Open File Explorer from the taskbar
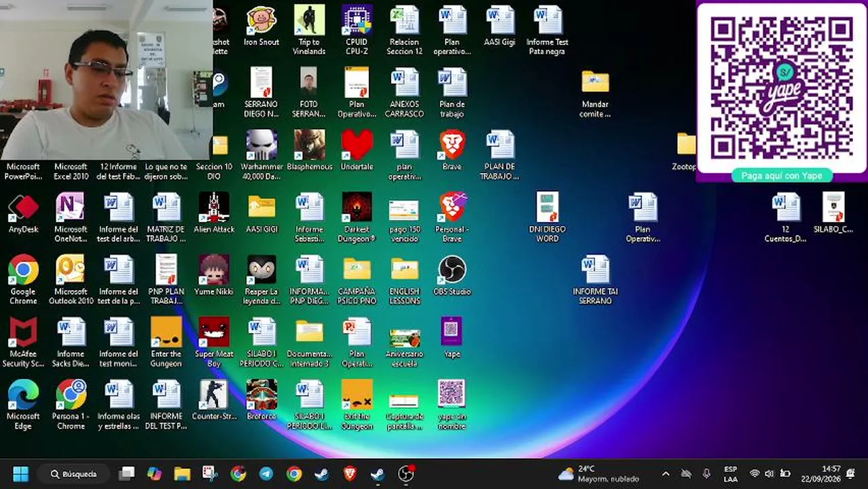Image resolution: width=868 pixels, height=489 pixels. (182, 473)
